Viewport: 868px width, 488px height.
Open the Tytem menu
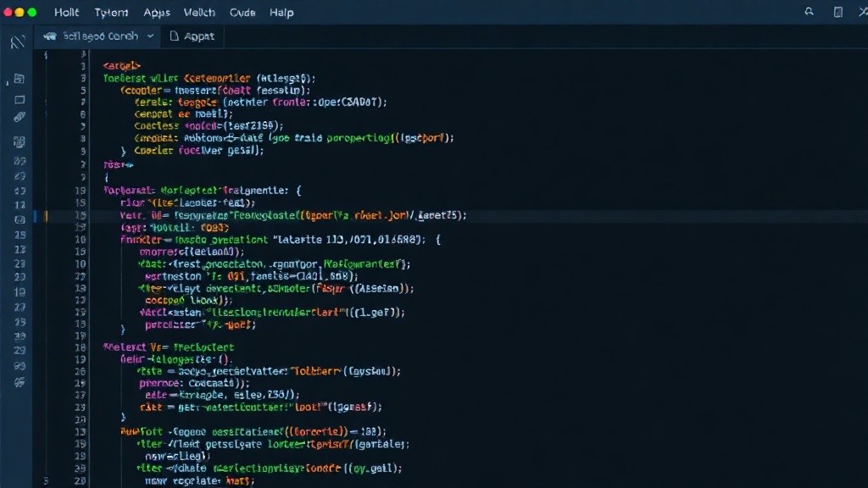(111, 12)
